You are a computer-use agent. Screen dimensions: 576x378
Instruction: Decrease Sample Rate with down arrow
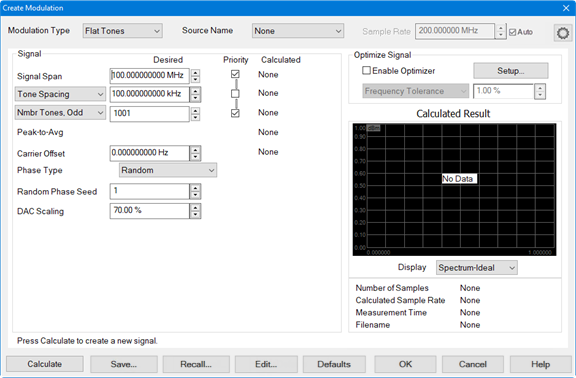(x=501, y=35)
